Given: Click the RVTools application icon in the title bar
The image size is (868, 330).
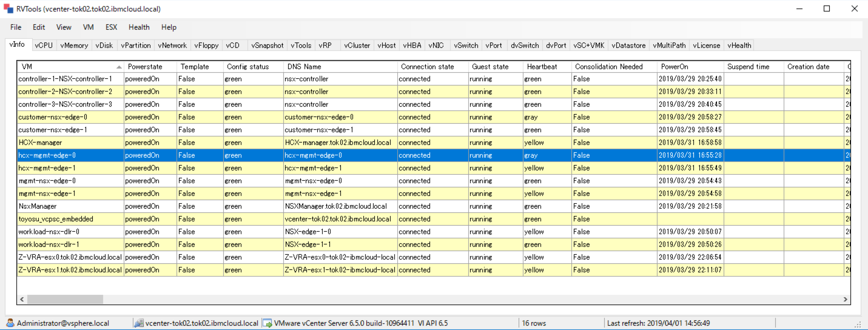Looking at the screenshot, I should click(8, 8).
